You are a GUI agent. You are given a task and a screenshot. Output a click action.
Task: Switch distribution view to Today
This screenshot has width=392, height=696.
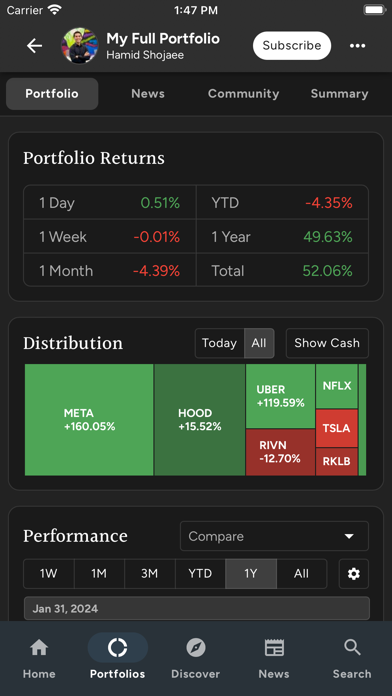point(219,343)
